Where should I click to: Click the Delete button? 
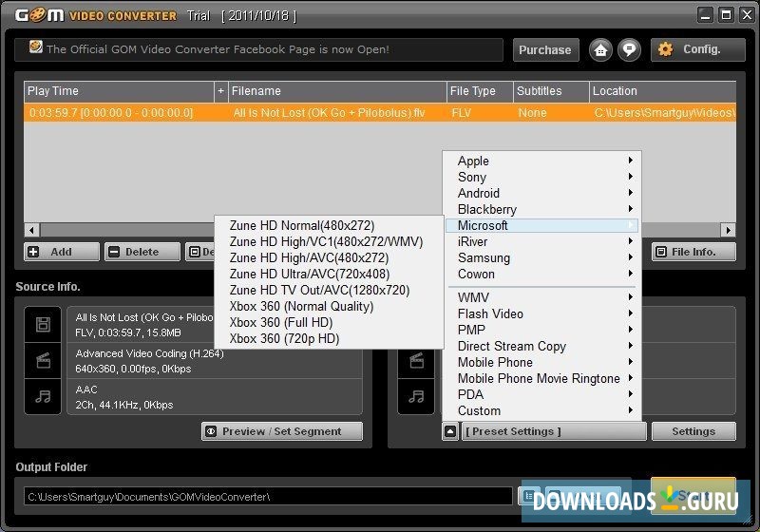click(142, 252)
